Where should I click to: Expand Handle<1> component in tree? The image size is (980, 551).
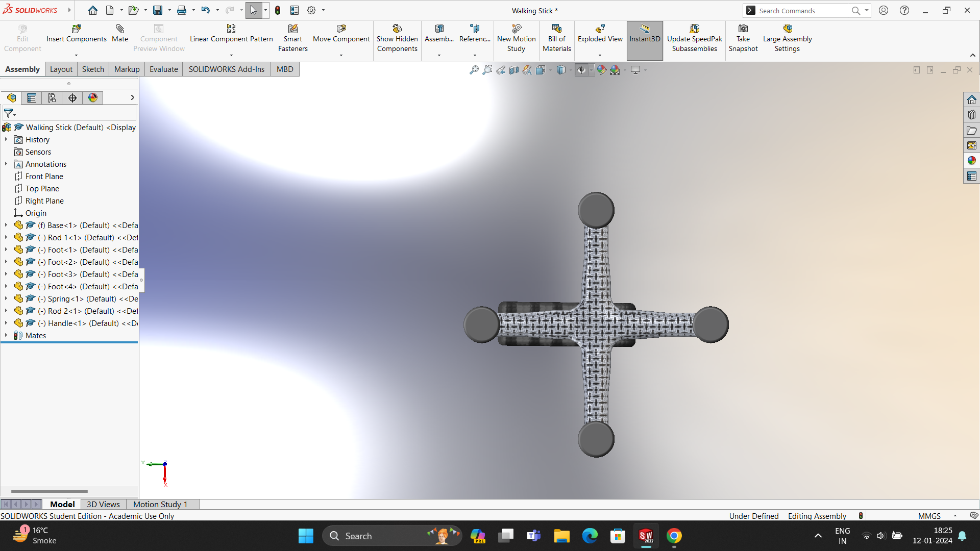coord(6,323)
